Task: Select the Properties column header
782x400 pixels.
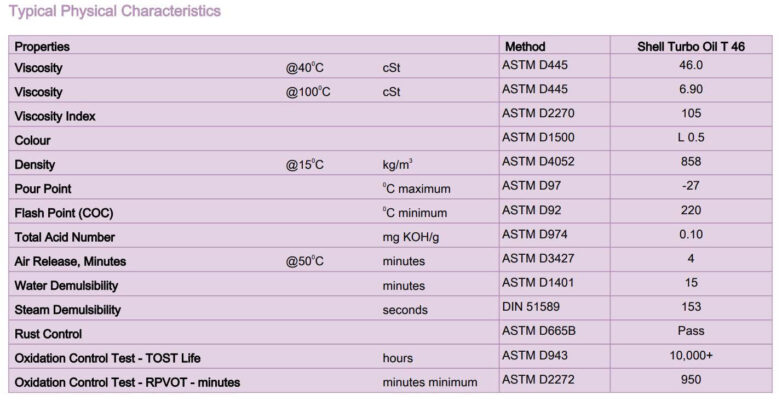Action: click(42, 47)
